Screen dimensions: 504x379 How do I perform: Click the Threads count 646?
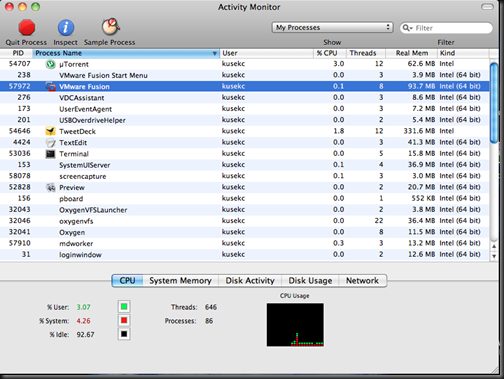pos(211,307)
